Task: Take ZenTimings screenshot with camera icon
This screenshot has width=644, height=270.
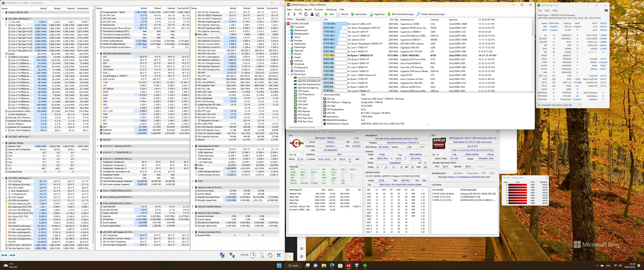Action: tap(606, 10)
